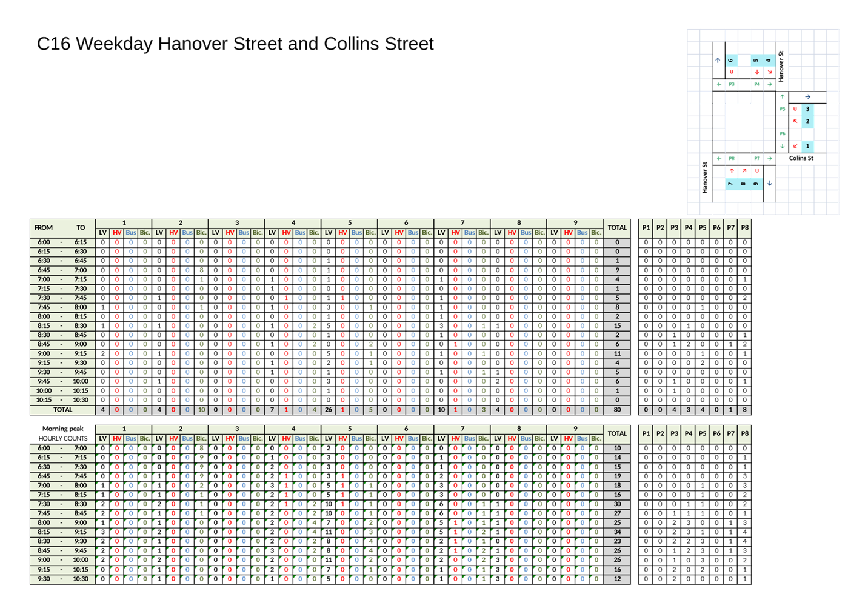Click the 'HOURLY COUNTS' label
The height and width of the screenshot is (614, 868).
point(63,438)
